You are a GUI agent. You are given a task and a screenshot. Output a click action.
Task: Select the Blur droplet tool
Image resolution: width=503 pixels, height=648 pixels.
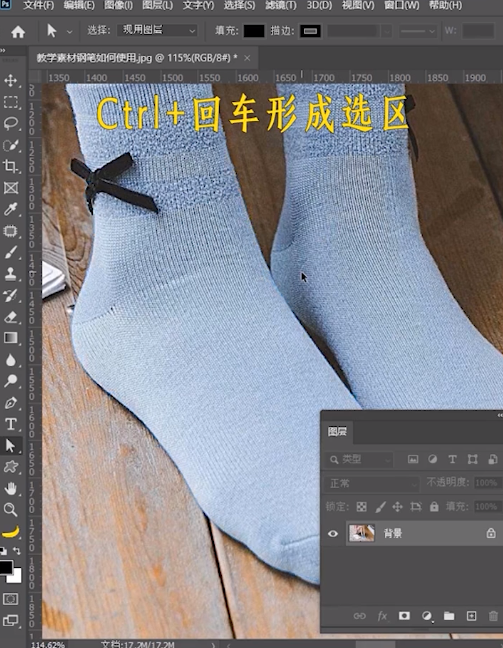(11, 360)
